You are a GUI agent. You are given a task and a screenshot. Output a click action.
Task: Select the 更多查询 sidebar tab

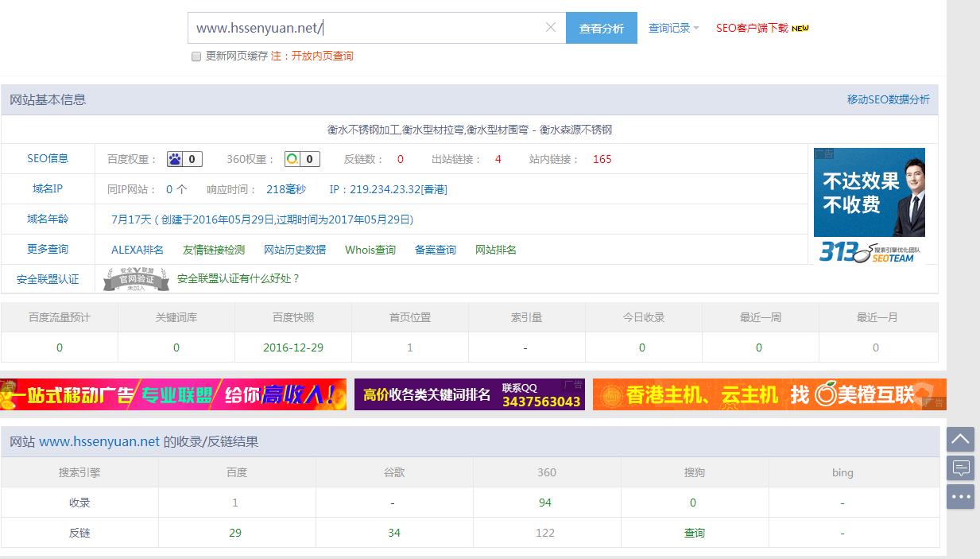[48, 249]
